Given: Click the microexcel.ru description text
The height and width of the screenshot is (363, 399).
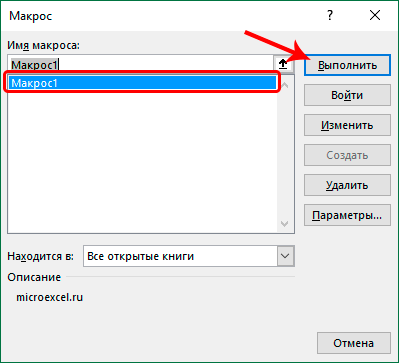Looking at the screenshot, I should point(49,297).
